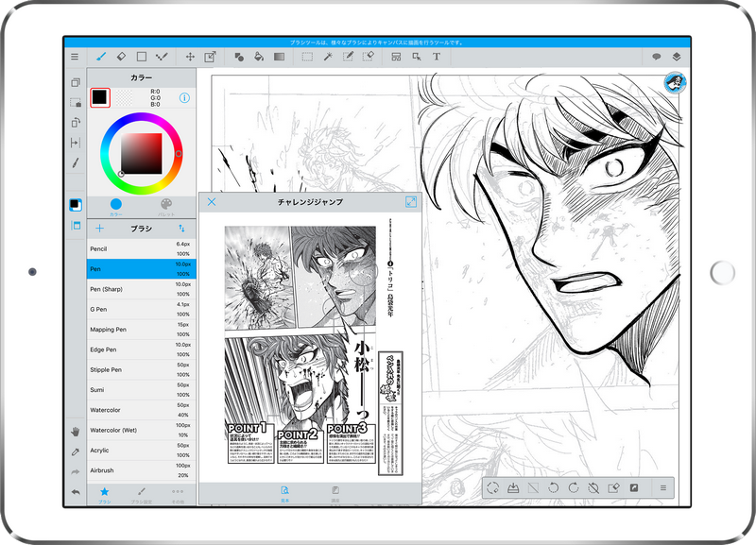This screenshot has width=756, height=545.
Task: Select the black foreground color swatch
Action: (100, 97)
